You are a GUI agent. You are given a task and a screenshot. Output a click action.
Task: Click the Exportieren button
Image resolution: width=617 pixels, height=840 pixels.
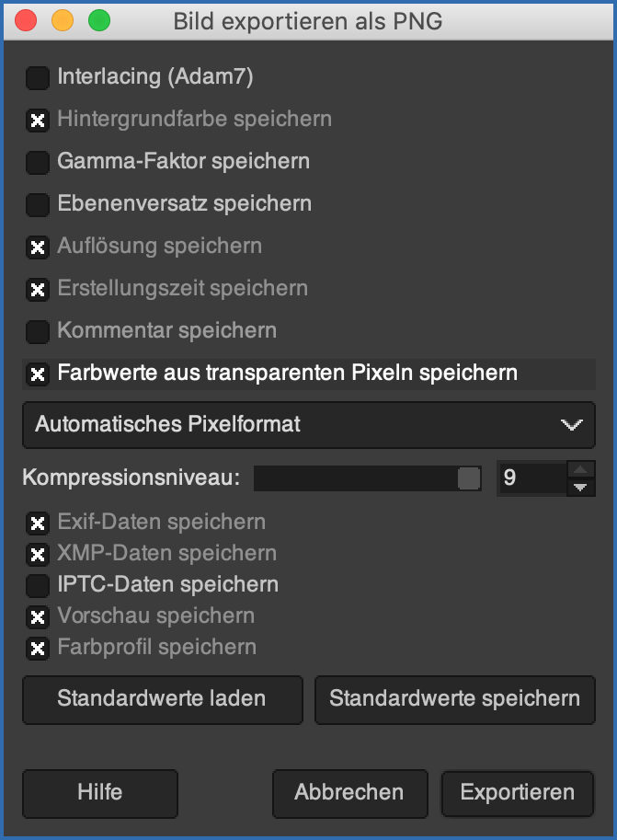(x=518, y=793)
